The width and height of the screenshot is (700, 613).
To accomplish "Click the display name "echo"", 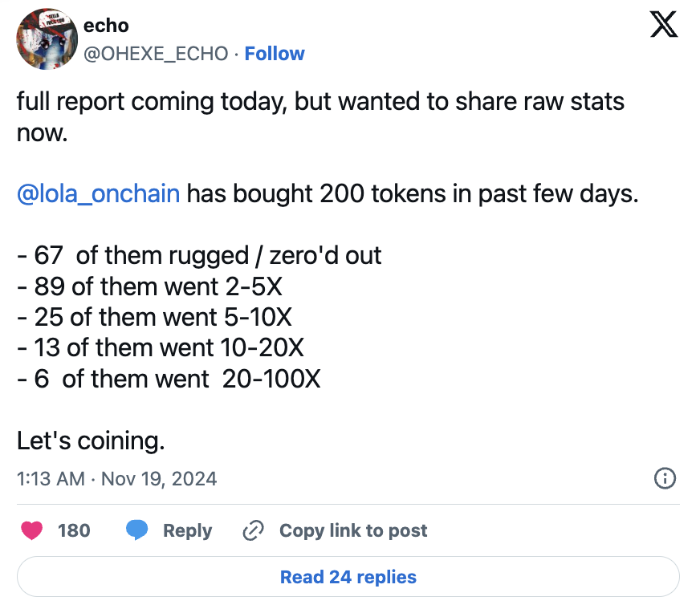I will pyautogui.click(x=106, y=26).
